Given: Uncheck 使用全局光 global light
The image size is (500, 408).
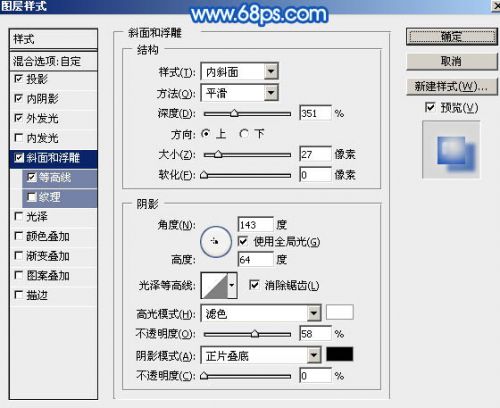Looking at the screenshot, I should [243, 241].
